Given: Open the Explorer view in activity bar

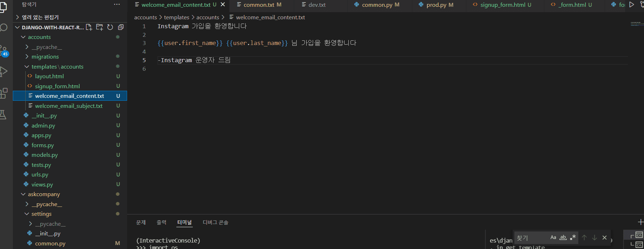Looking at the screenshot, I should tap(3, 7).
